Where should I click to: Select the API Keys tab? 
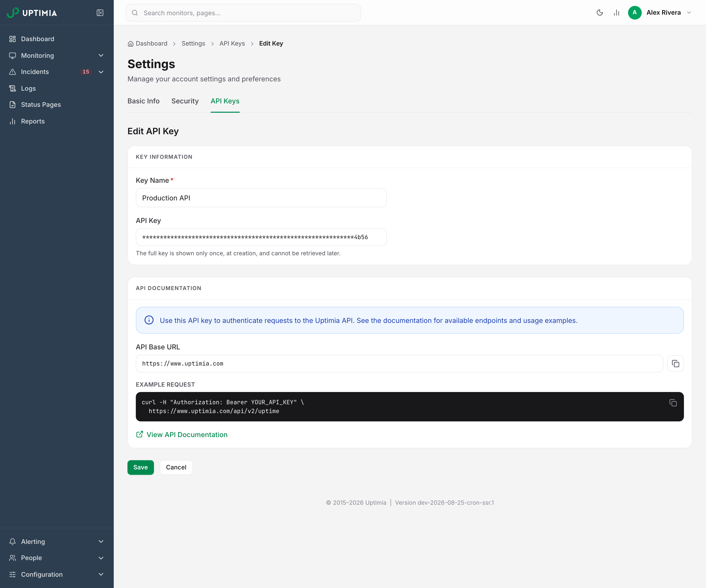coord(225,101)
